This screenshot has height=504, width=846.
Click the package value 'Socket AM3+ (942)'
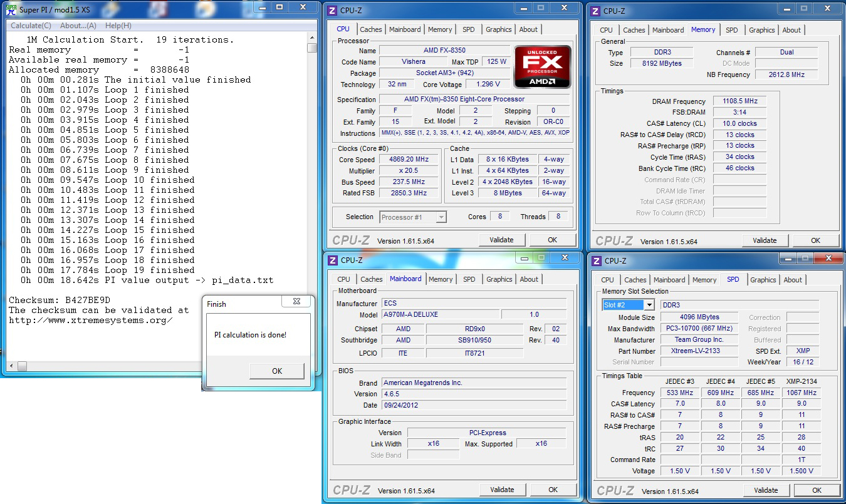click(x=444, y=73)
